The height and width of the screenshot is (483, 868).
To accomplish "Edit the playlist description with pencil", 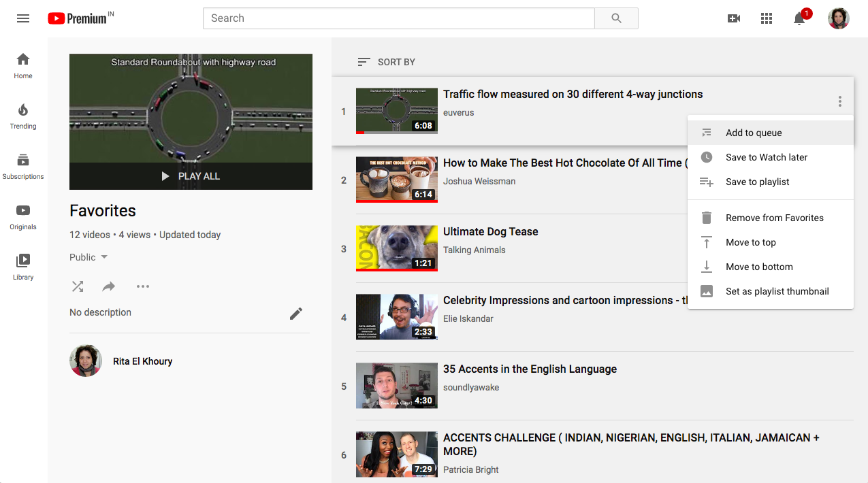I will tap(296, 313).
